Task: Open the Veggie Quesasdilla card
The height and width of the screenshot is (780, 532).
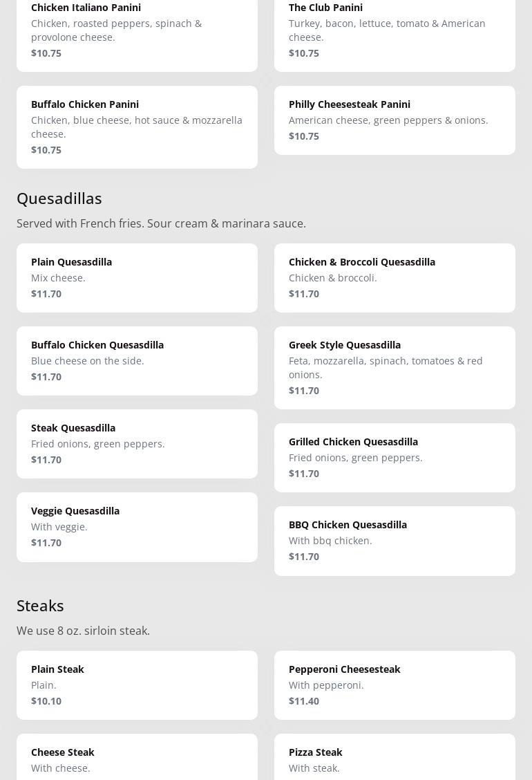Action: 137,526
